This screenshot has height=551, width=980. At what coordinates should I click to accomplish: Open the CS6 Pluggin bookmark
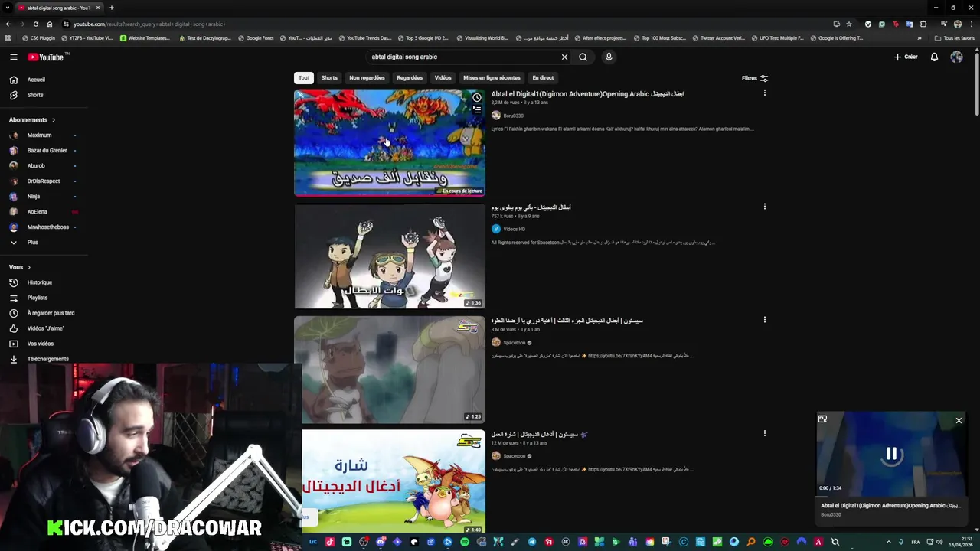click(40, 38)
